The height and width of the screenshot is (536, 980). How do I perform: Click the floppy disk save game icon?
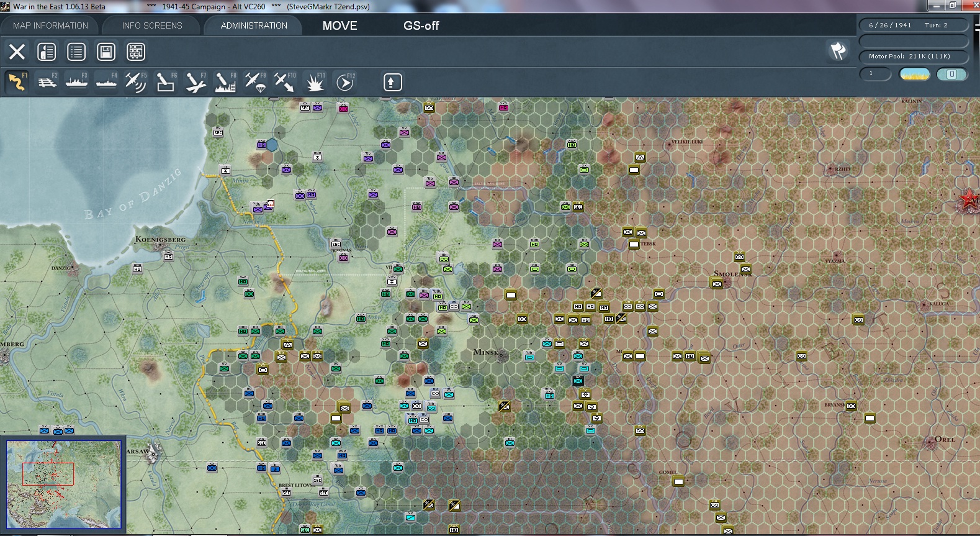coord(106,52)
